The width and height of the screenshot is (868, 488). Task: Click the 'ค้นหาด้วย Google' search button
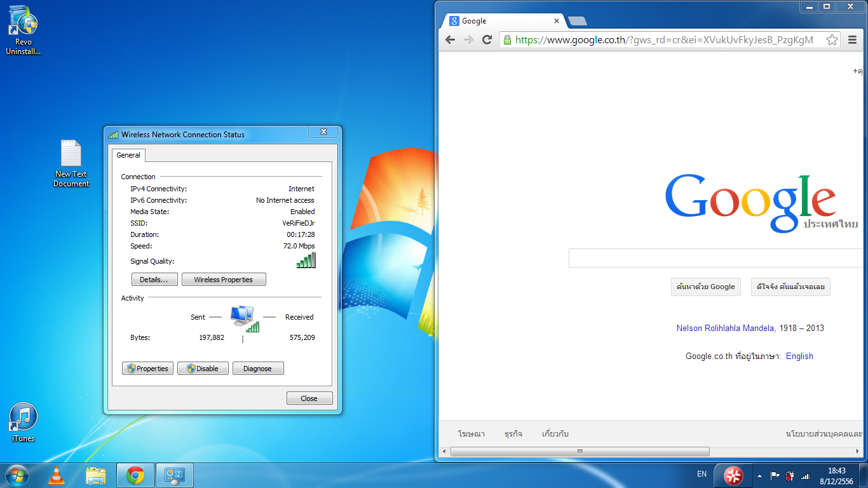tap(705, 287)
